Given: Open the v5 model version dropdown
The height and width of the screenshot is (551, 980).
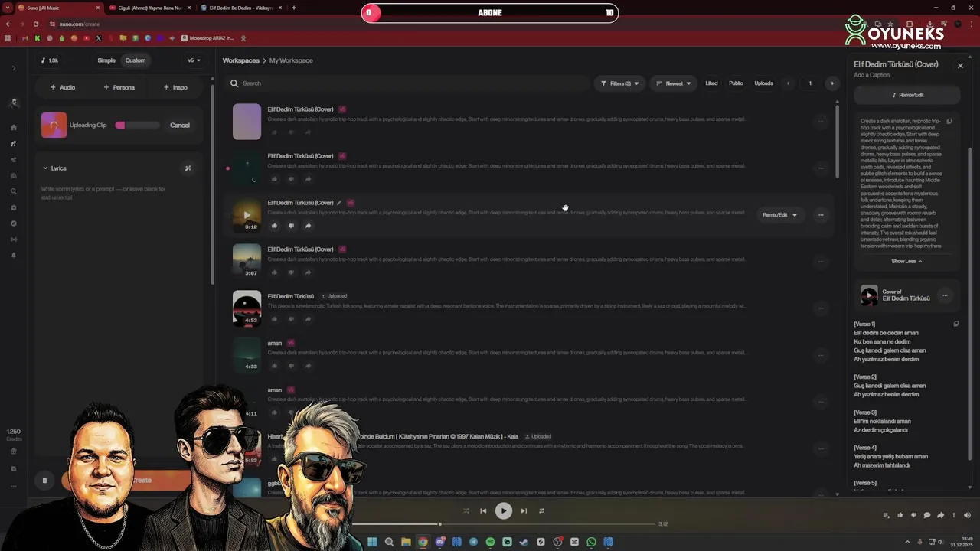Looking at the screenshot, I should (194, 60).
